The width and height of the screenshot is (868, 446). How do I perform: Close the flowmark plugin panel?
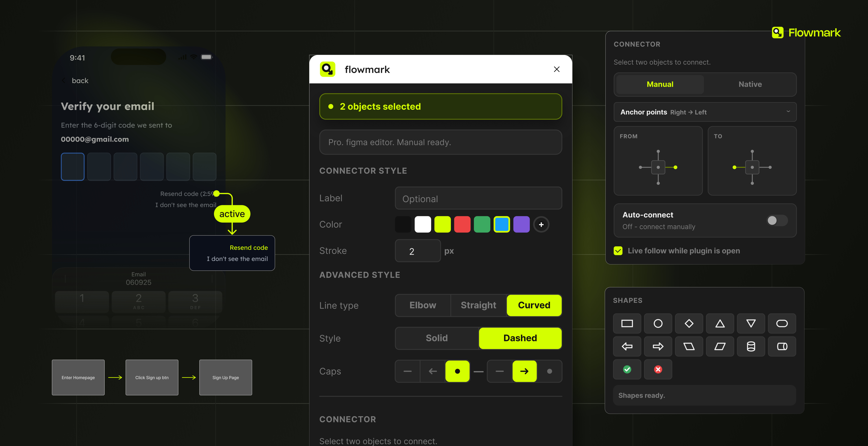pos(557,69)
